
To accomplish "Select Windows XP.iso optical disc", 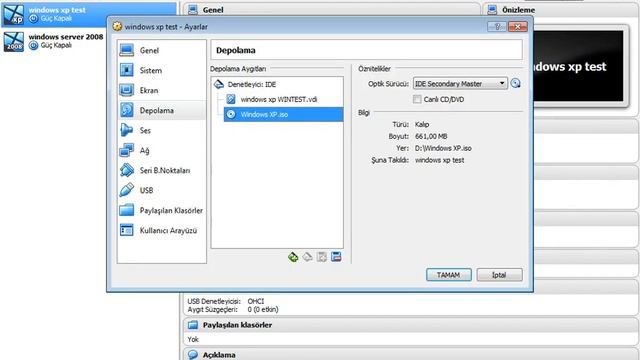I will pyautogui.click(x=283, y=114).
